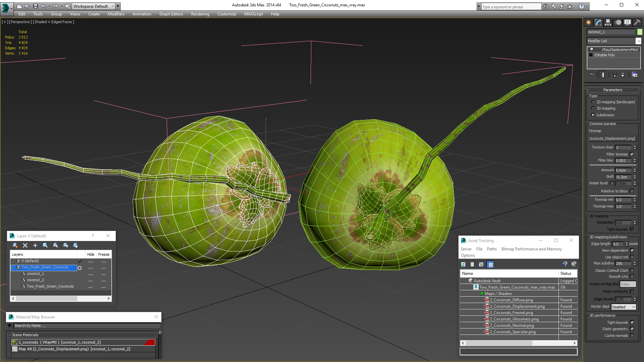The image size is (644, 362).
Task: Open the Create command panel tab
Action: point(589,22)
